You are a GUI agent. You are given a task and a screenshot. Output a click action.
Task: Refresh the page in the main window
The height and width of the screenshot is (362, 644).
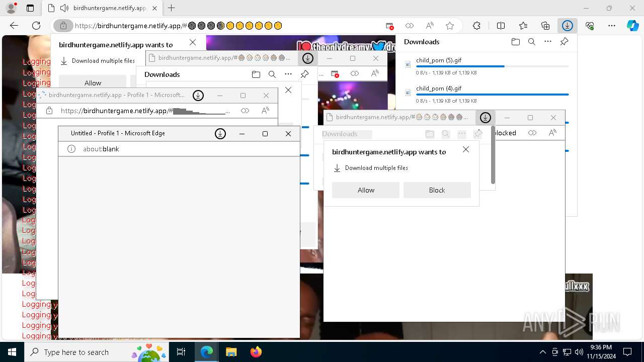point(36,26)
